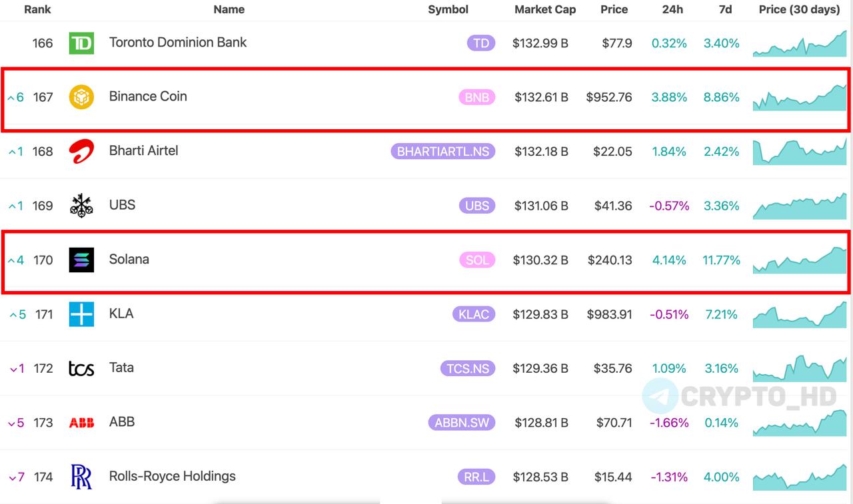853x504 pixels.
Task: Sort the table by Name column
Action: 229,9
